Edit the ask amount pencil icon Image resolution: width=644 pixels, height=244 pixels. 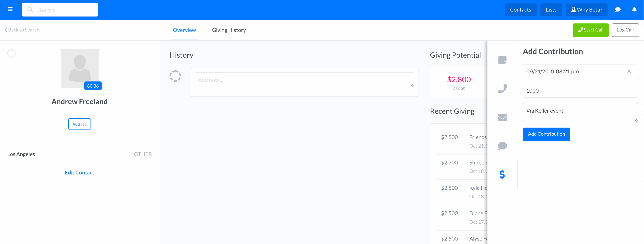[x=463, y=88]
